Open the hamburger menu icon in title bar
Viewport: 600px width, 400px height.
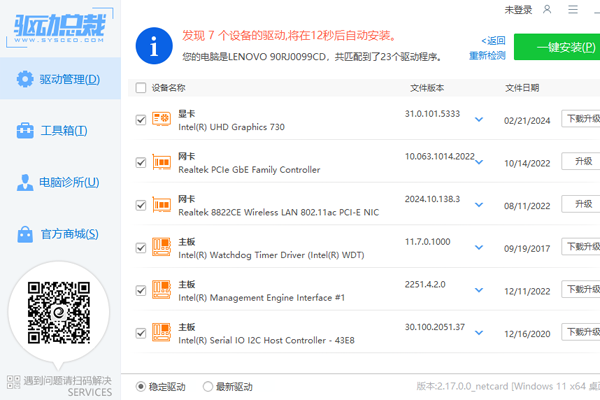click(x=570, y=10)
